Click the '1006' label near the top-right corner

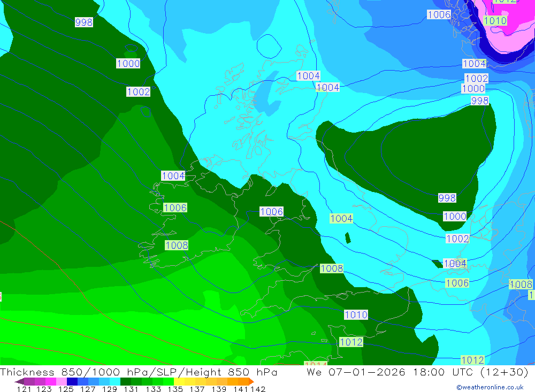point(439,14)
